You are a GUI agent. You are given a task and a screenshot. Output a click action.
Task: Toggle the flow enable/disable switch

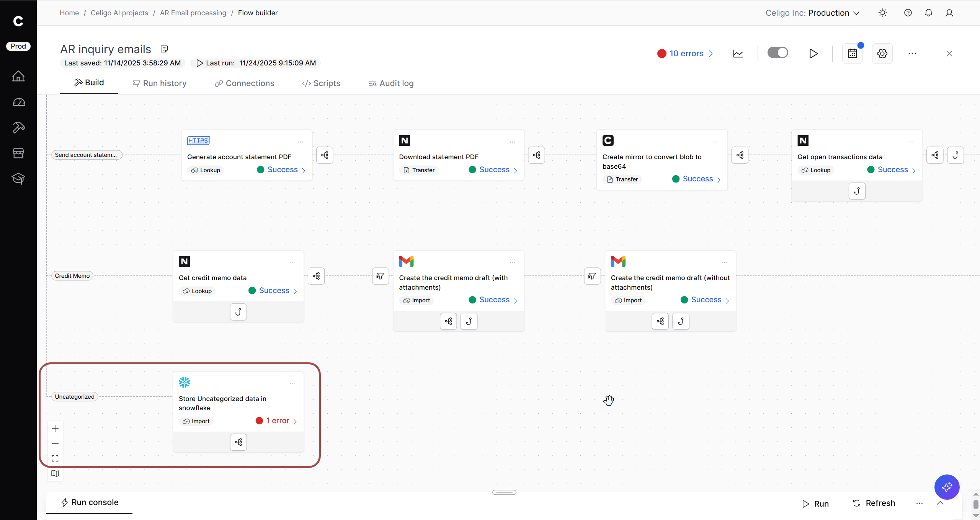click(777, 53)
